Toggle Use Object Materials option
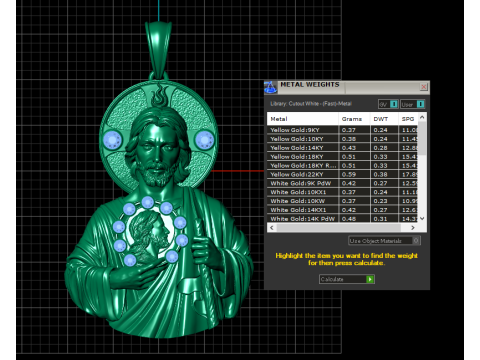 click(384, 241)
